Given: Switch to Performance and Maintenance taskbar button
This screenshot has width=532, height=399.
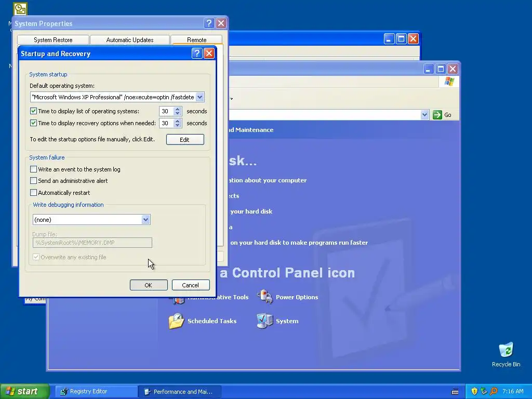Looking at the screenshot, I should (180, 392).
